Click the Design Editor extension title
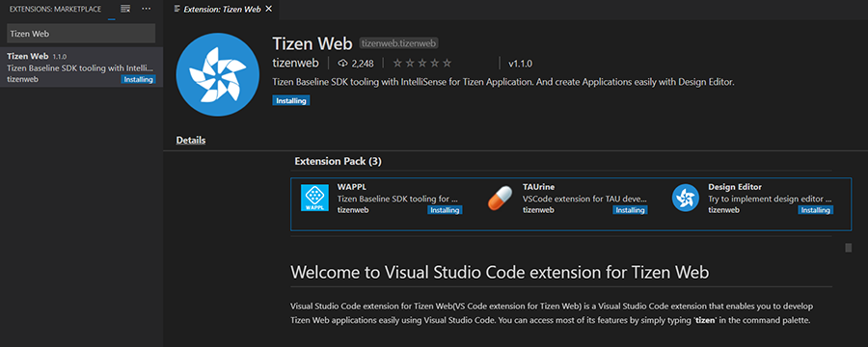868x347 pixels. tap(735, 187)
